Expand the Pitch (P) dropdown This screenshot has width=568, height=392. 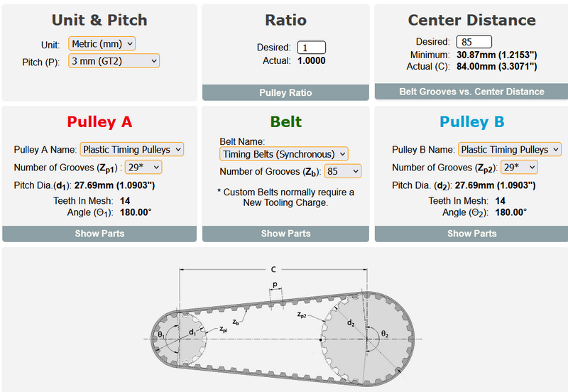tap(114, 61)
